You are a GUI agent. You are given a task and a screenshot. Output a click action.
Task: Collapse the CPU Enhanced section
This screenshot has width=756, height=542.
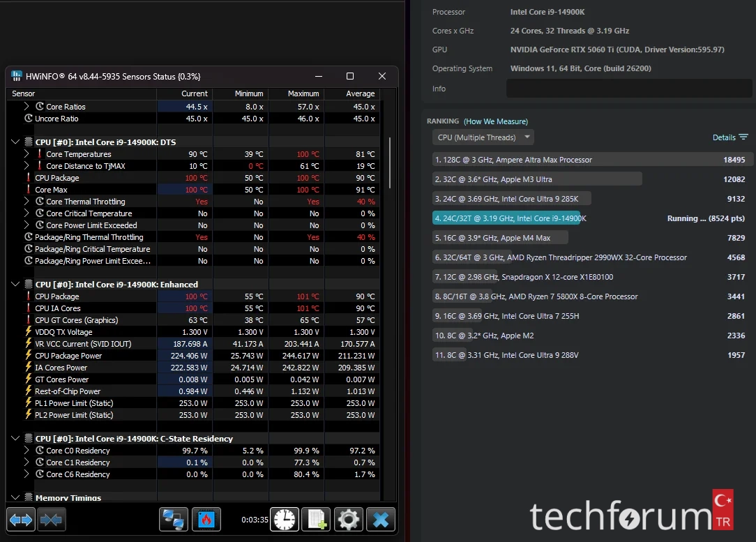15,285
